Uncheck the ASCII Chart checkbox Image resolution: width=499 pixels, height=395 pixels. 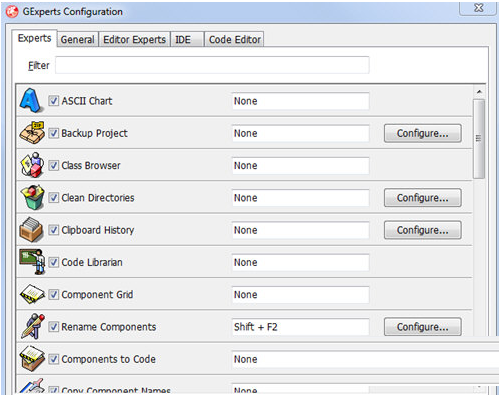pyautogui.click(x=54, y=101)
